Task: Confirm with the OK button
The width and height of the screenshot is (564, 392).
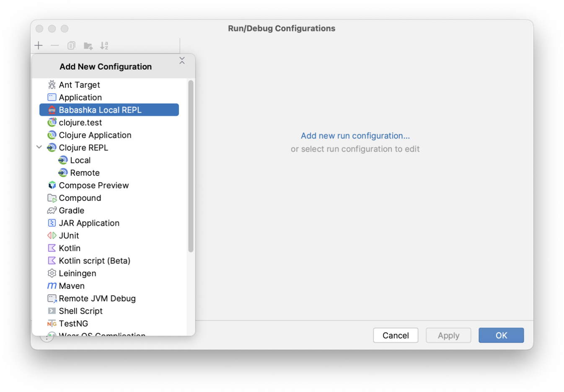Action: click(x=501, y=335)
